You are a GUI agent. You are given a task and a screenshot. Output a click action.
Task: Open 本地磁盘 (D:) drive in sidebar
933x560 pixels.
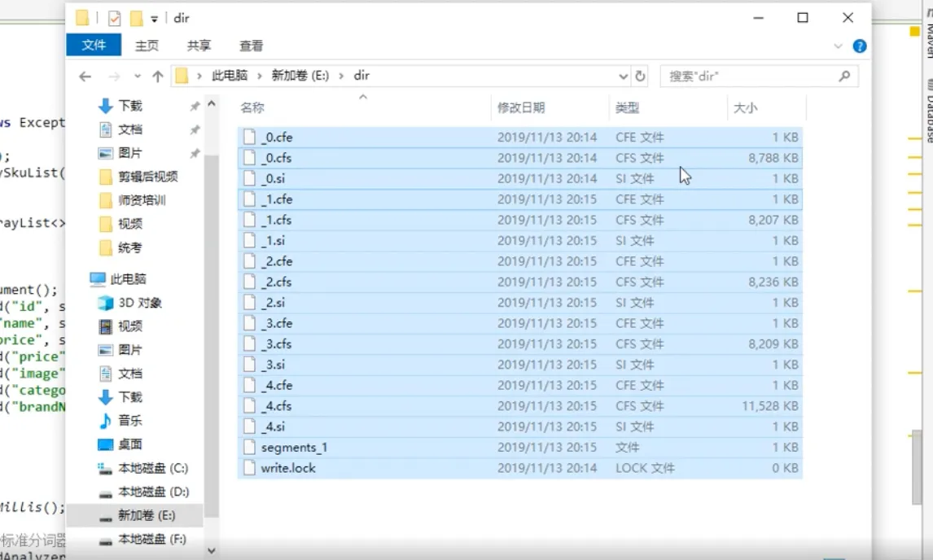click(x=154, y=492)
